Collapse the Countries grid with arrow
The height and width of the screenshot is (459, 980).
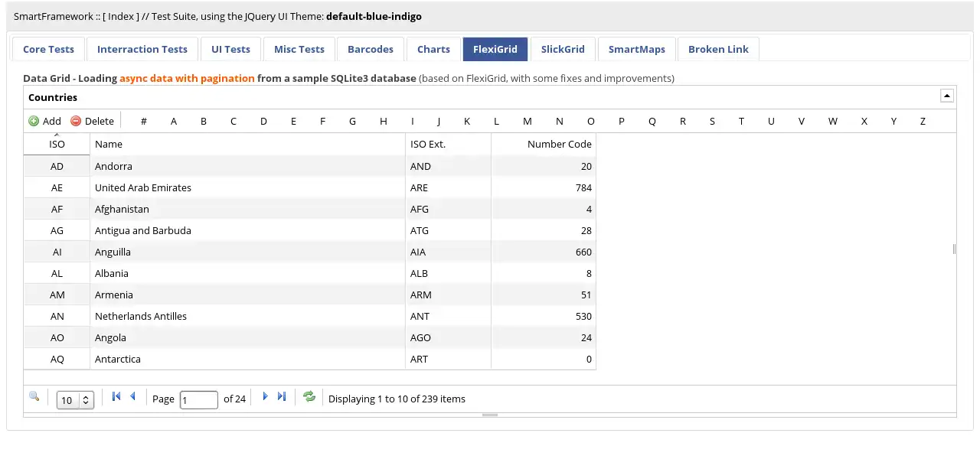(946, 96)
